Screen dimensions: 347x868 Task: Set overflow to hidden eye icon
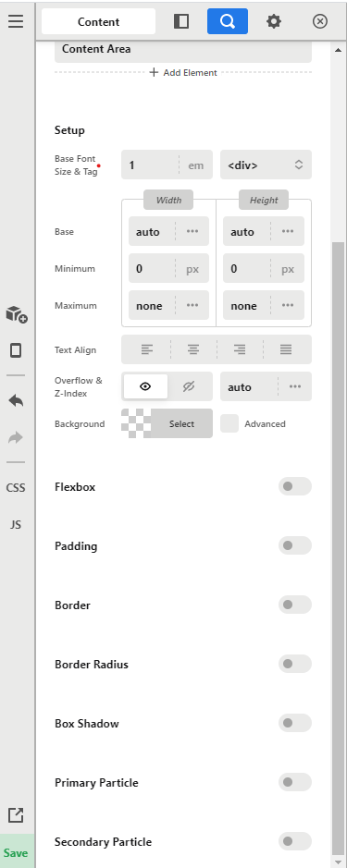pos(189,386)
